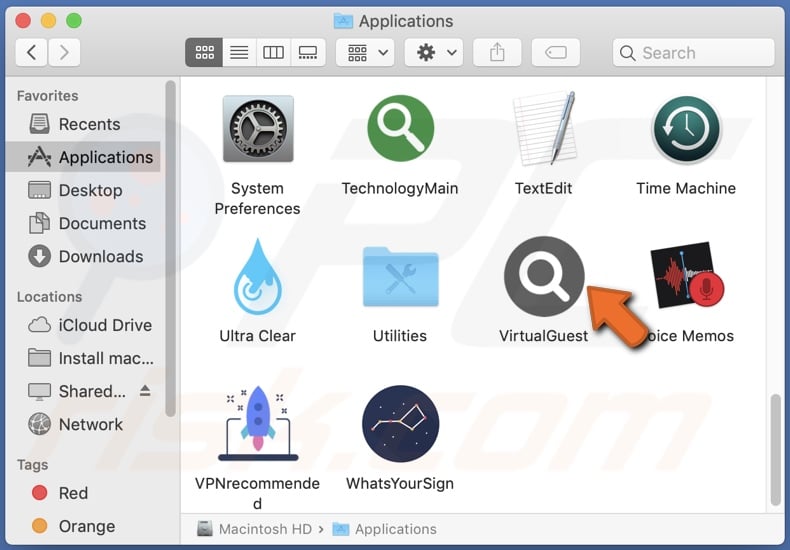Click the Share toolbar button
This screenshot has height=550, width=790.
(x=497, y=52)
